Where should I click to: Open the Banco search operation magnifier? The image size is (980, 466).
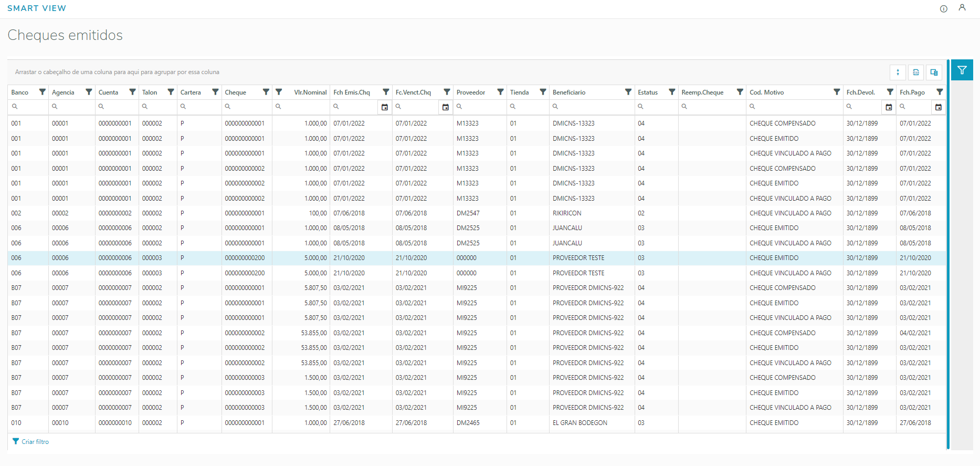15,107
